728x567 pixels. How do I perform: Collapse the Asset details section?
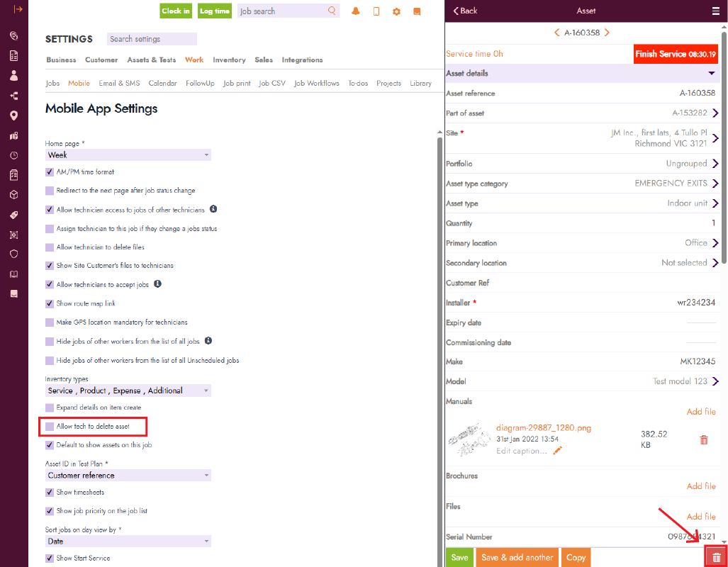(711, 74)
